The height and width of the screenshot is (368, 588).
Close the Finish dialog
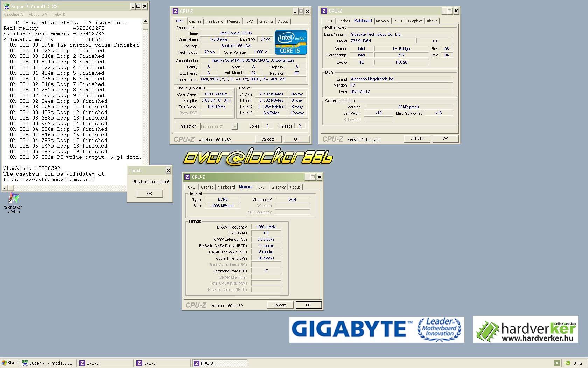pos(168,170)
